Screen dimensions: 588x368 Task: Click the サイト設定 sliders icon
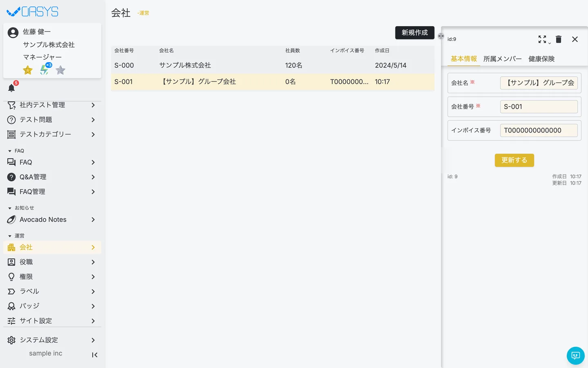point(11,321)
